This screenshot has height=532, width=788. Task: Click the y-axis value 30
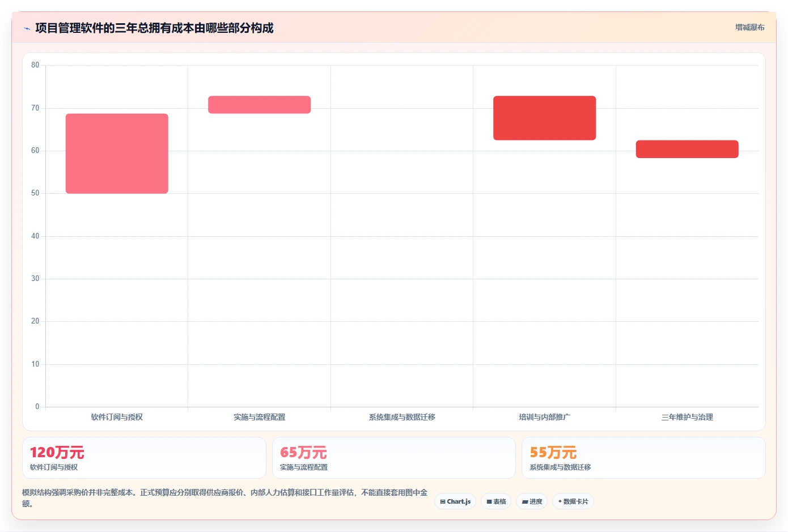point(35,279)
